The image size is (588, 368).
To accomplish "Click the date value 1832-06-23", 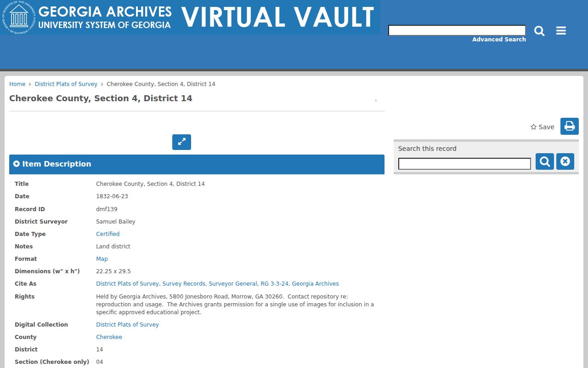I will pyautogui.click(x=112, y=196).
